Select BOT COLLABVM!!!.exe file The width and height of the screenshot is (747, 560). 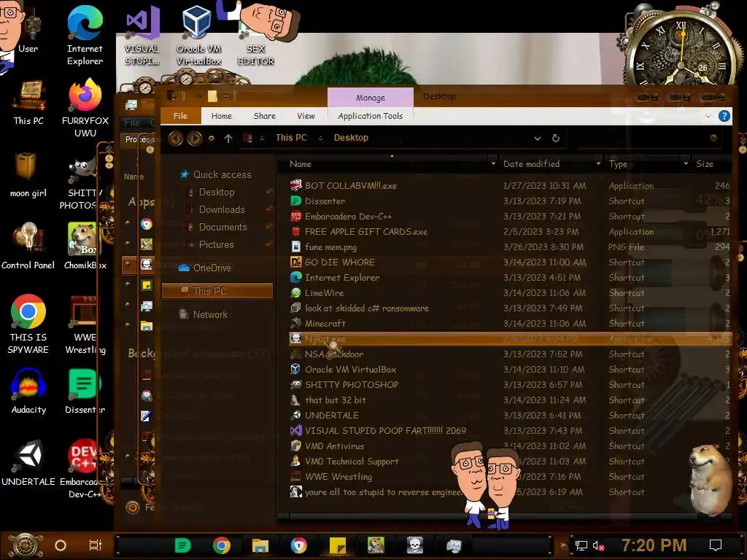click(x=510, y=186)
